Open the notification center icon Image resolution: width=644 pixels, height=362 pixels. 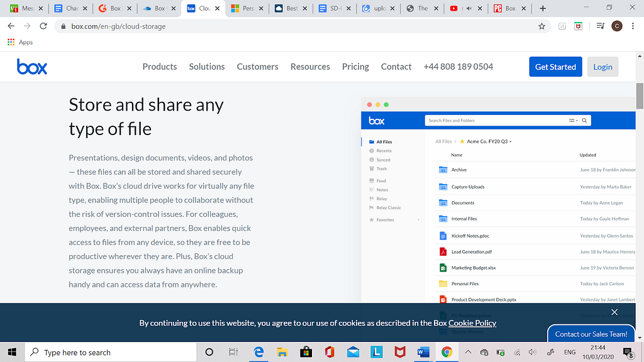[628, 352]
